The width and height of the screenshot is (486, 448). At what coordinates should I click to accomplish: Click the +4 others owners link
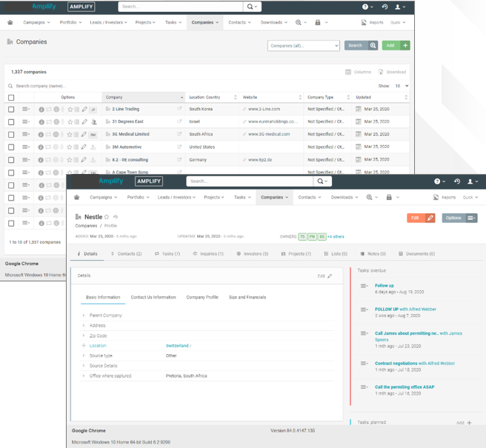336,237
